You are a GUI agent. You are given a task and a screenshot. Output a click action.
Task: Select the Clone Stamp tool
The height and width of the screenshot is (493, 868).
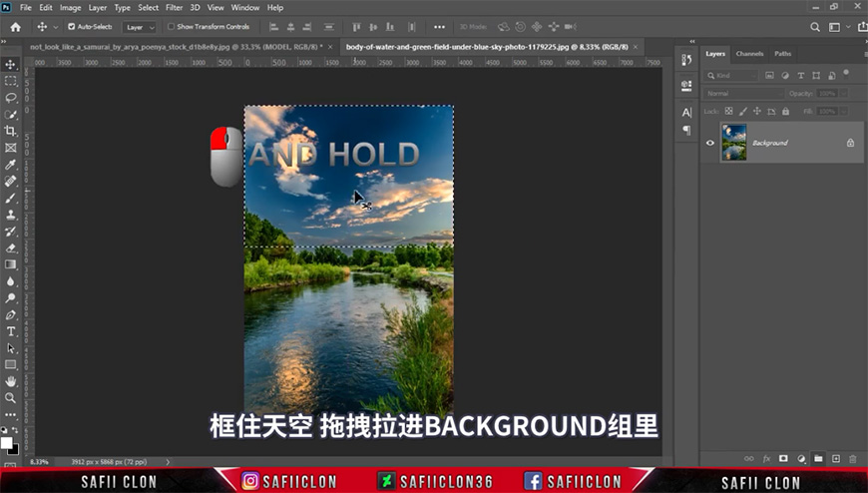pos(11,215)
